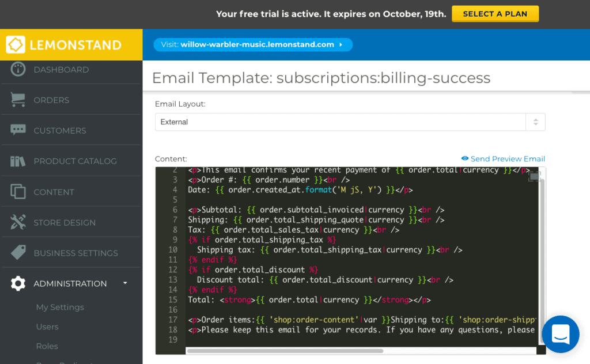This screenshot has width=590, height=364.
Task: Open Users submenu link
Action: (x=47, y=327)
